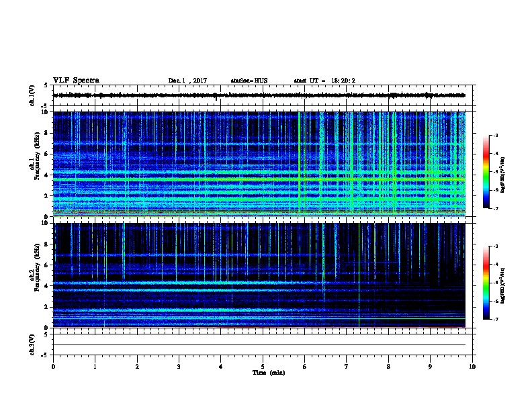Click the time axis tick label "5"
This screenshot has height=411, width=532.
pyautogui.click(x=263, y=367)
